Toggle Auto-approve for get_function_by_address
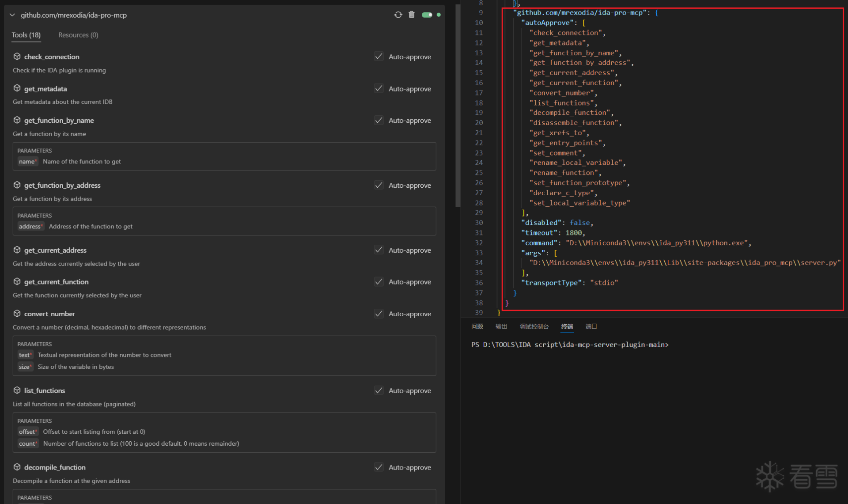Screen dimensions: 848x504 [x=379, y=185]
